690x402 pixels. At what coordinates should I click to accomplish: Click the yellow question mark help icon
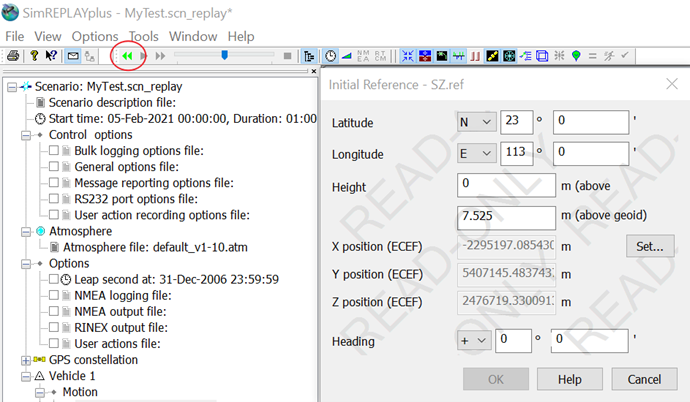point(33,56)
